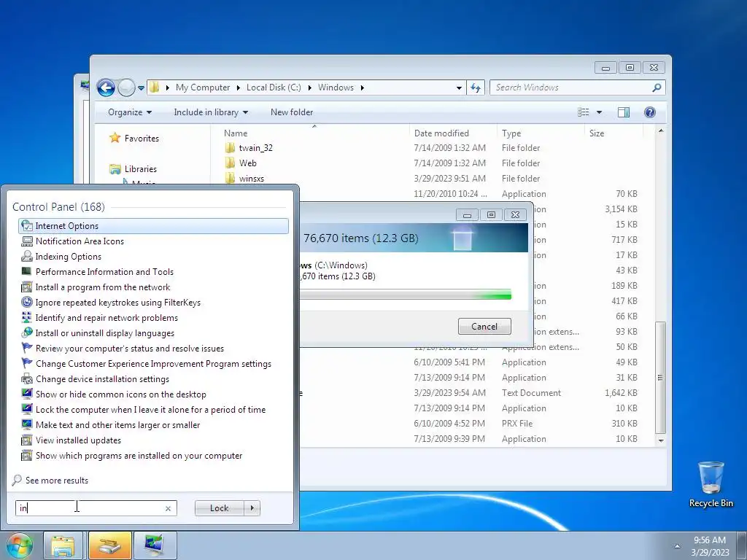Expand the address bar history dropdown
The width and height of the screenshot is (747, 560).
pyautogui.click(x=459, y=87)
